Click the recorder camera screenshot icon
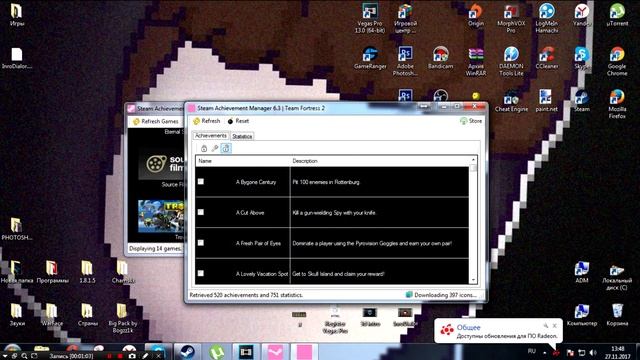Image resolution: width=640 pixels, height=360 pixels. click(x=132, y=356)
